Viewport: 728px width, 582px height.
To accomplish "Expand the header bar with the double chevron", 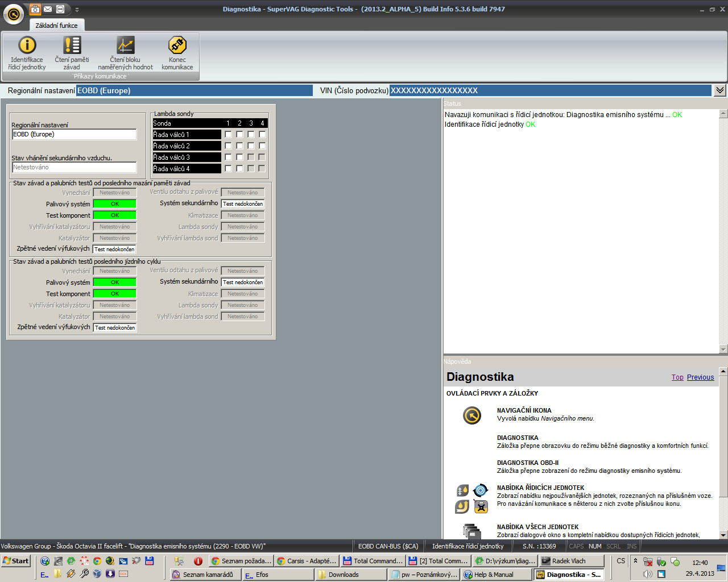I will coord(720,90).
